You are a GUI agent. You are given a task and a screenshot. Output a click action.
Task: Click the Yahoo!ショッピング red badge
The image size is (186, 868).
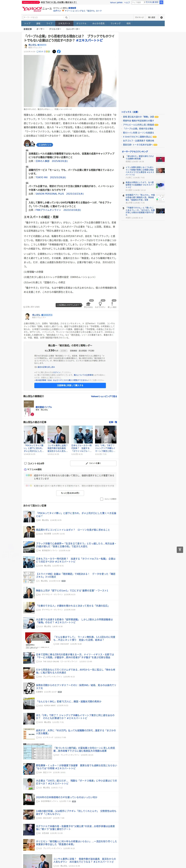pyautogui.click(x=31, y=2)
